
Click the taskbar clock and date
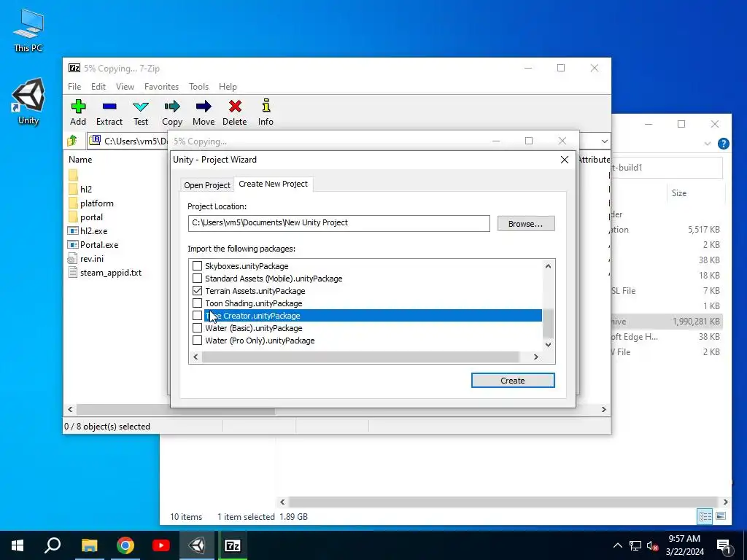[x=684, y=545]
